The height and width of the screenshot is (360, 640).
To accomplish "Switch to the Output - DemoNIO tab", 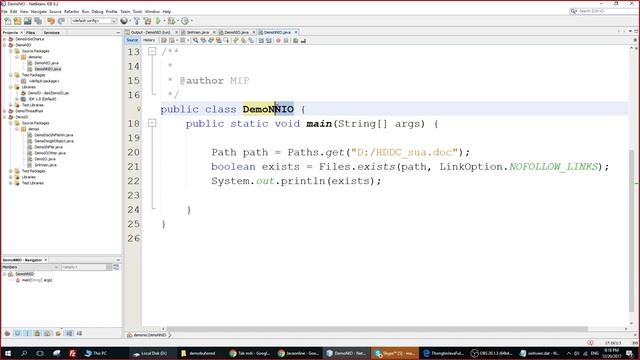I will coord(150,32).
